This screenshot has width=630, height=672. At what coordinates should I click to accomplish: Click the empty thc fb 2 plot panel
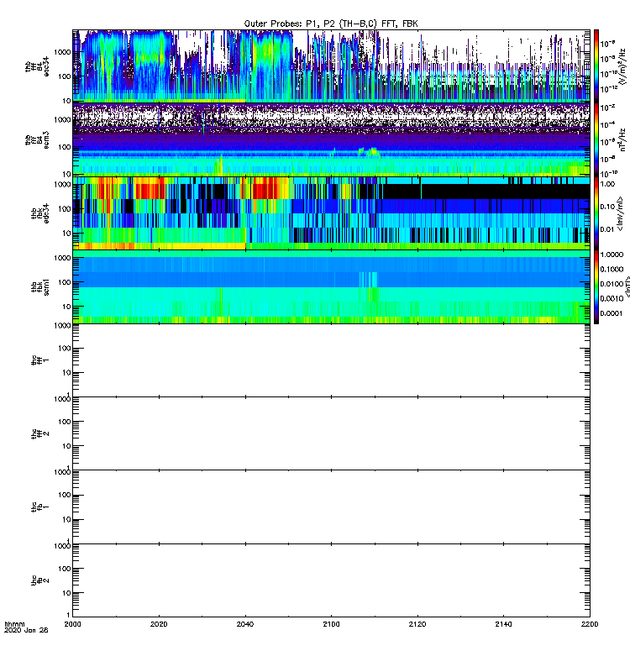[x=331, y=580]
